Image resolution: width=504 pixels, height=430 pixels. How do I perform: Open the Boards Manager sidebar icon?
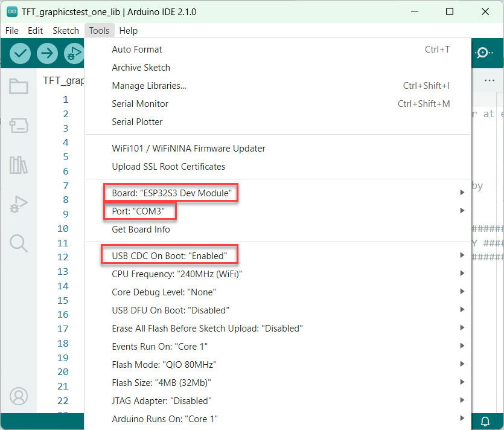[x=19, y=126]
